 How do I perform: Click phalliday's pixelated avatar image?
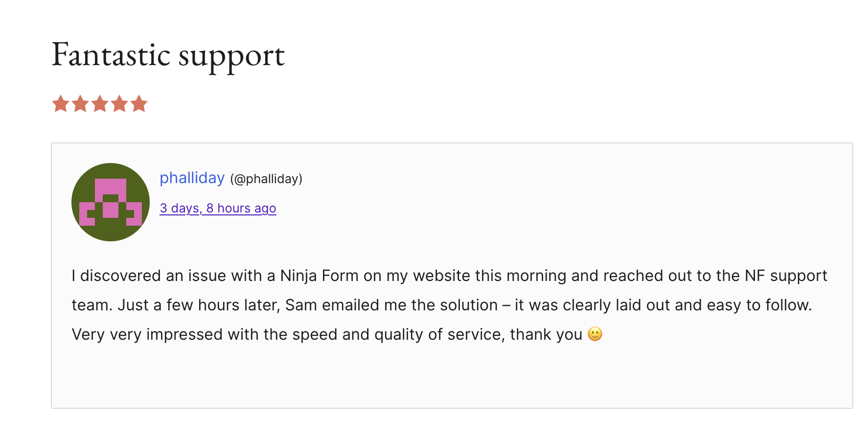111,202
